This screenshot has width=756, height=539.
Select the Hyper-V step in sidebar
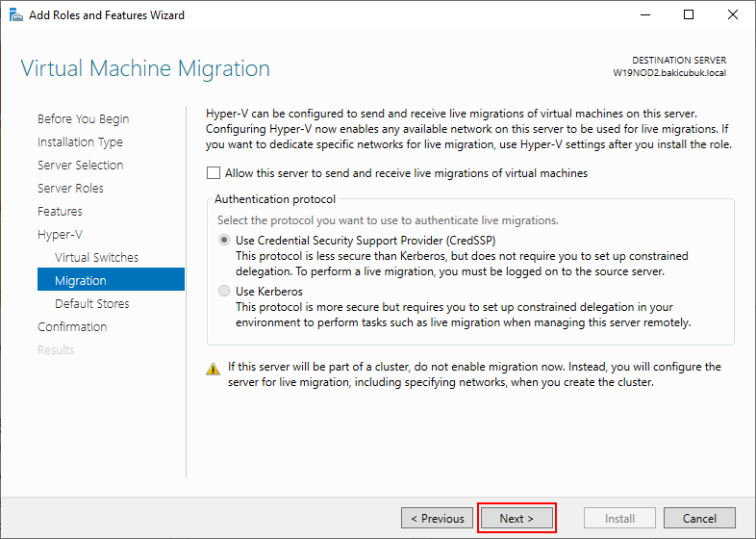61,235
